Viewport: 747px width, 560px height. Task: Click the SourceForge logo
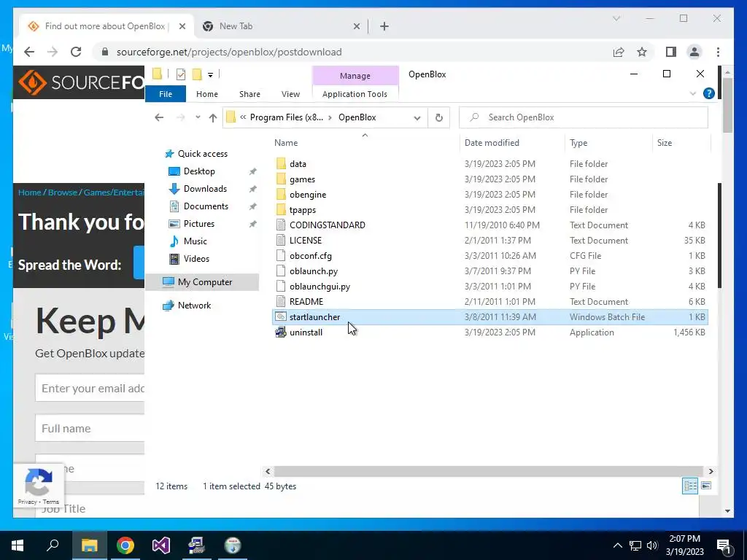point(81,82)
